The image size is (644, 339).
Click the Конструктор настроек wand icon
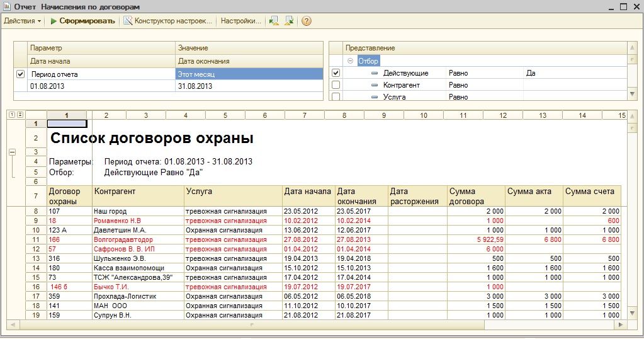pyautogui.click(x=128, y=21)
